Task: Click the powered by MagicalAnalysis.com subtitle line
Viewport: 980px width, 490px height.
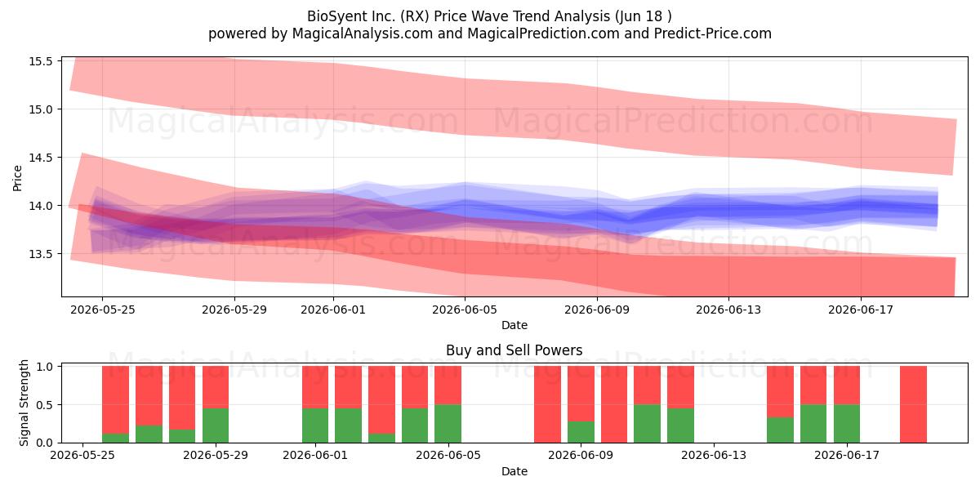Action: pos(490,33)
